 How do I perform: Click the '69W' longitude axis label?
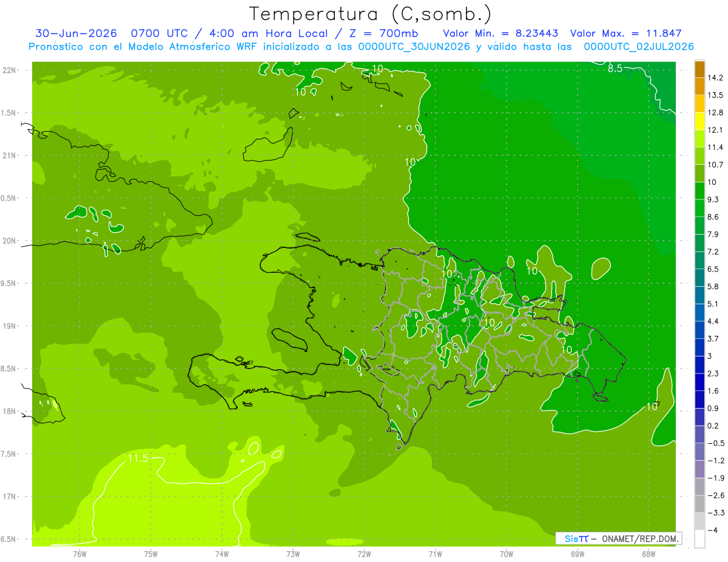coord(577,554)
